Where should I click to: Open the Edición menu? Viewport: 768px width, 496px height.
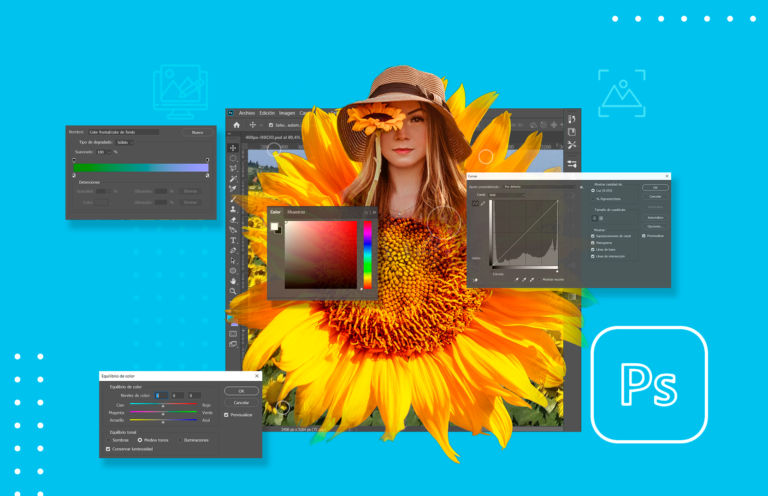tap(267, 113)
